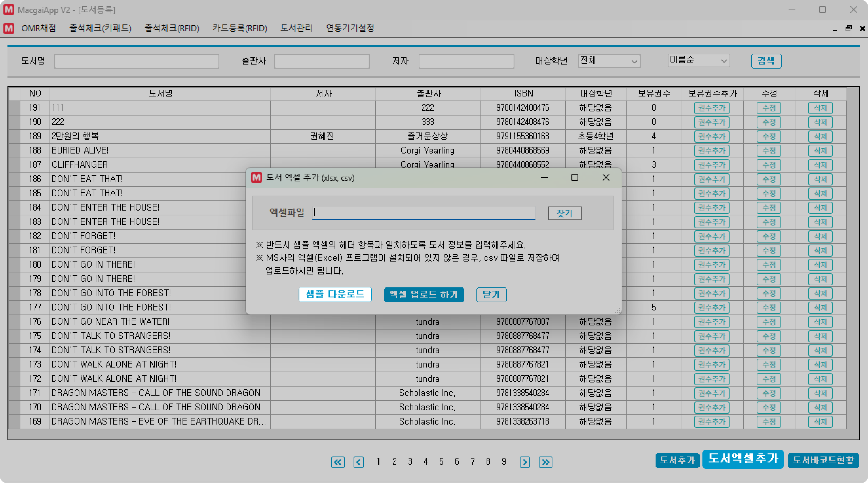Screen dimensions: 868x483
Task: Click 삭제 for row 188 BURIED ALIVE!
Action: (x=820, y=151)
